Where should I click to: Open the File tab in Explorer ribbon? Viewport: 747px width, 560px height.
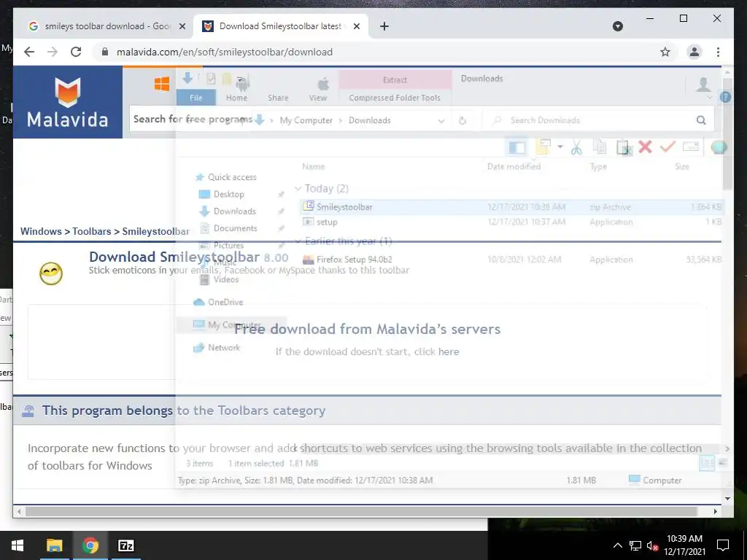196,98
